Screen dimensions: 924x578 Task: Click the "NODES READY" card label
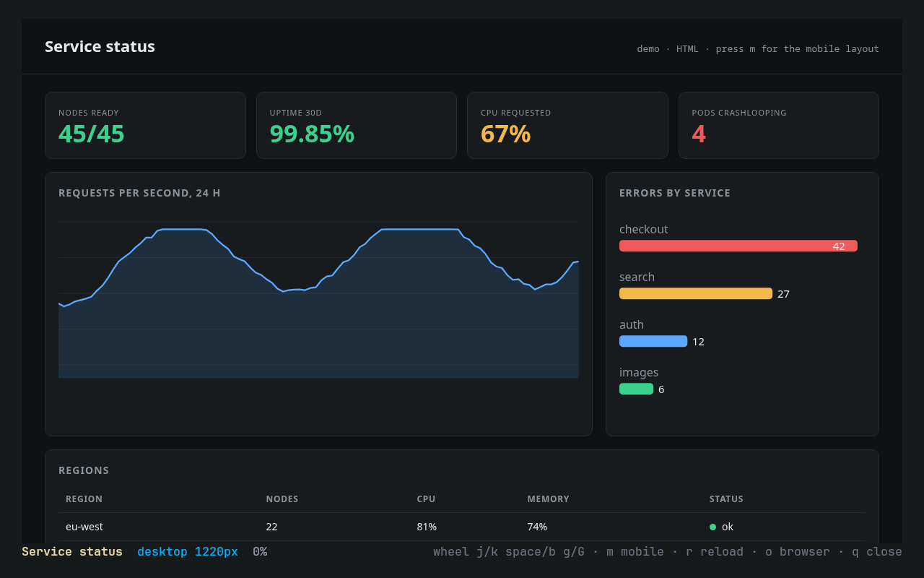89,113
